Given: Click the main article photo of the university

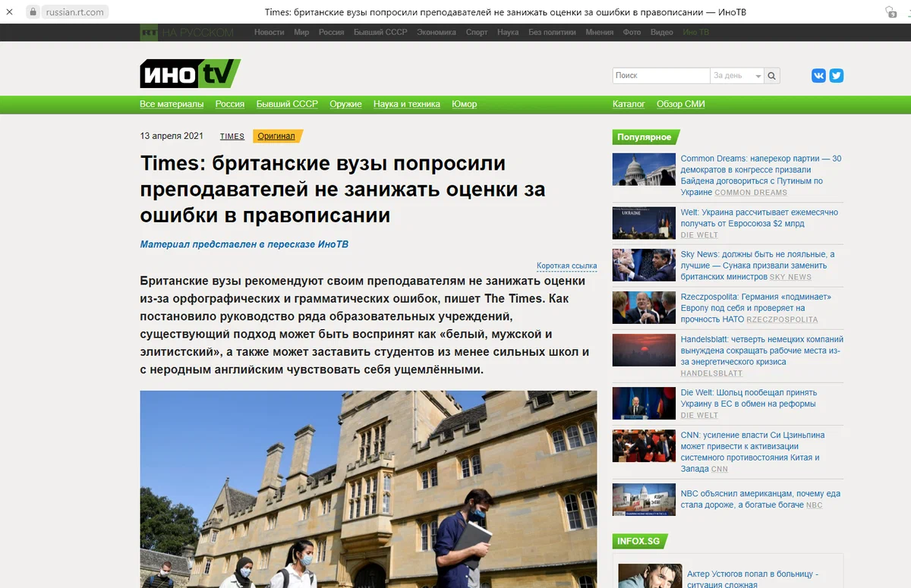Looking at the screenshot, I should point(368,489).
